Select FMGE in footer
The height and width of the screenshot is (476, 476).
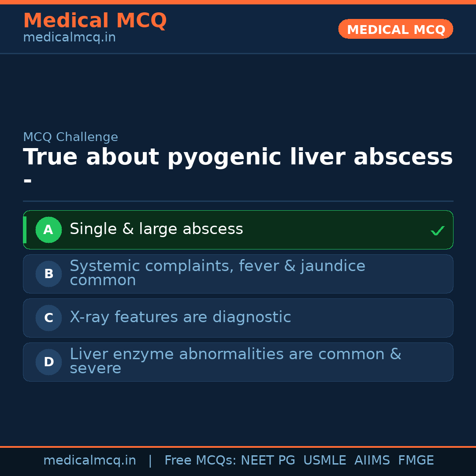point(416,461)
